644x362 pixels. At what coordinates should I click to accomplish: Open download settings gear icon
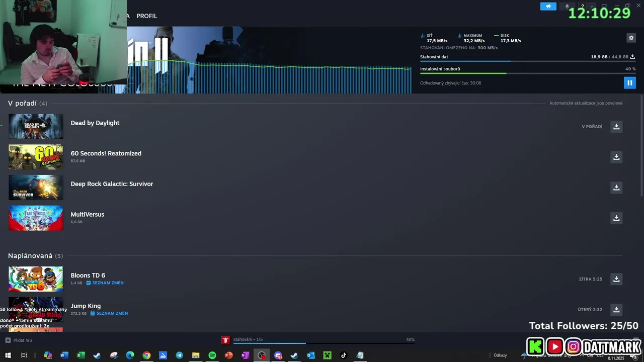tap(631, 38)
